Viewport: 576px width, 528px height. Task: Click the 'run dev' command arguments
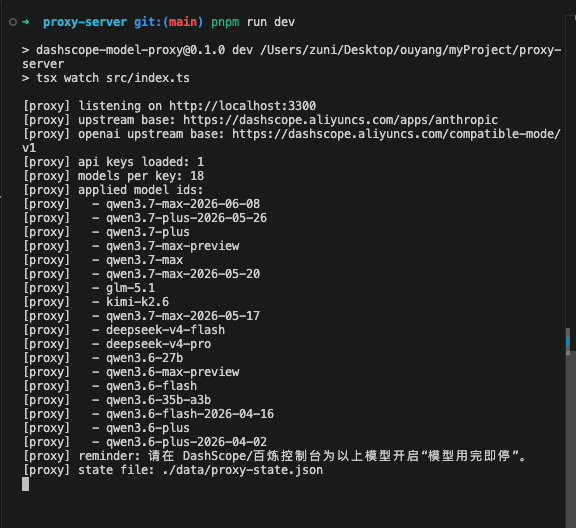[x=271, y=22]
